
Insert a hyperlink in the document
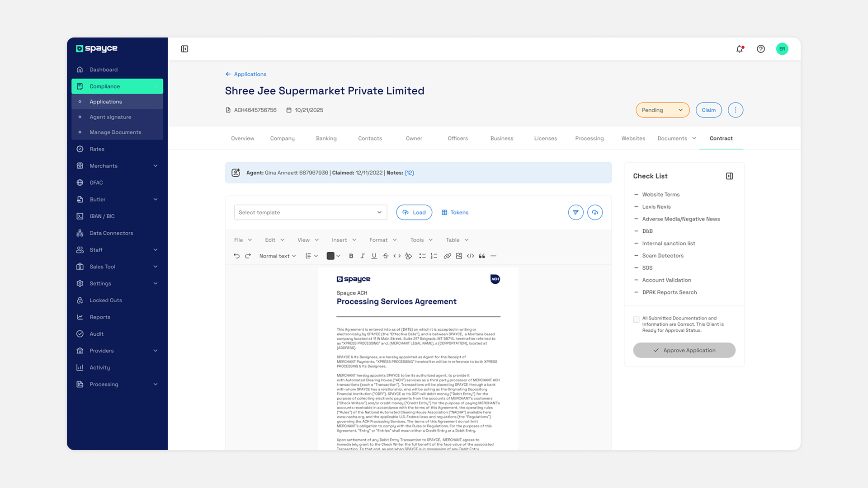coord(448,256)
